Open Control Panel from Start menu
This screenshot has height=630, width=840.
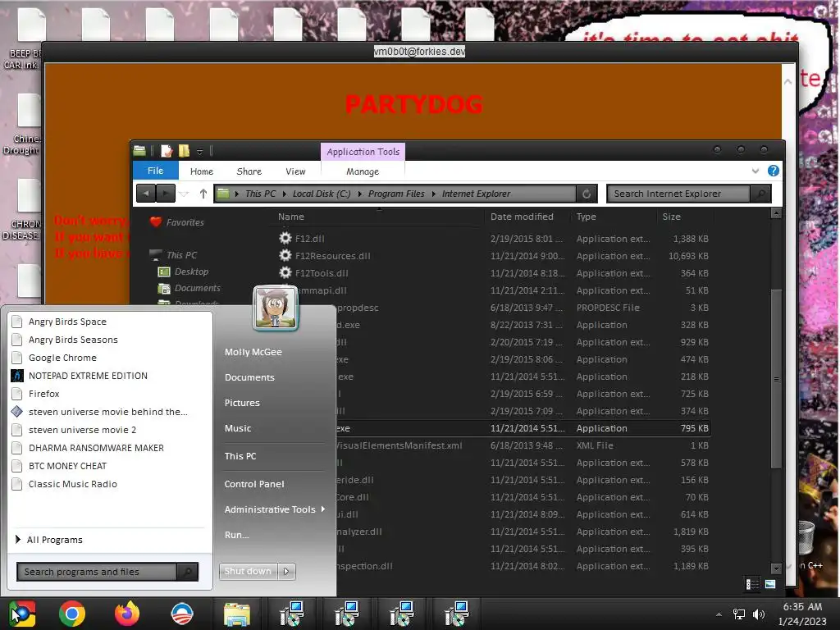[254, 484]
